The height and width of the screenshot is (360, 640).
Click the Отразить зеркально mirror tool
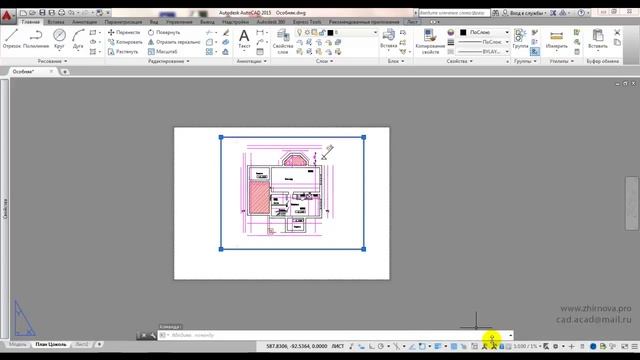pos(174,42)
